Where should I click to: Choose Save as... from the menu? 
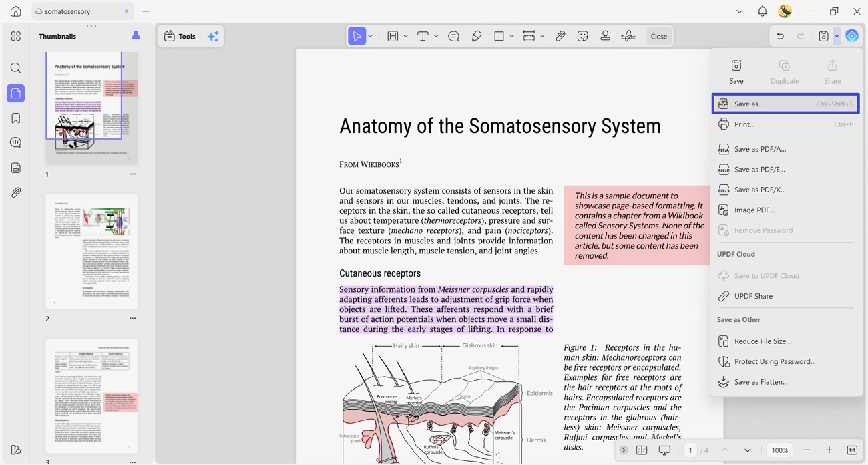click(785, 104)
